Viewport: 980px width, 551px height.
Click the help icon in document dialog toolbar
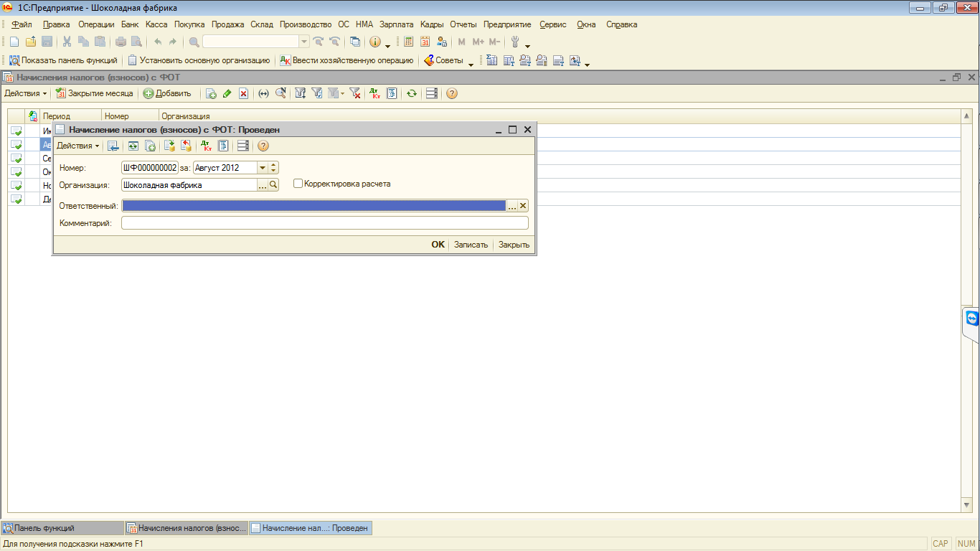pyautogui.click(x=263, y=146)
